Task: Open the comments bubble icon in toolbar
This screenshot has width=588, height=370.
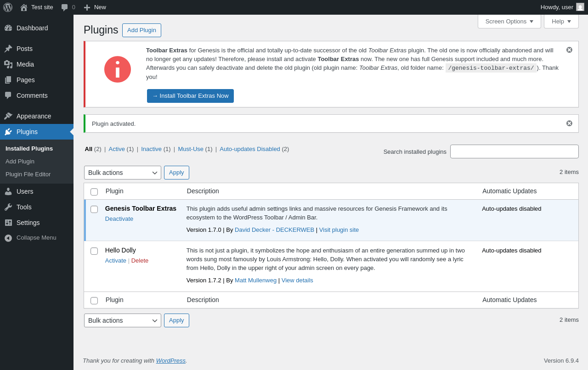Action: coord(65,7)
